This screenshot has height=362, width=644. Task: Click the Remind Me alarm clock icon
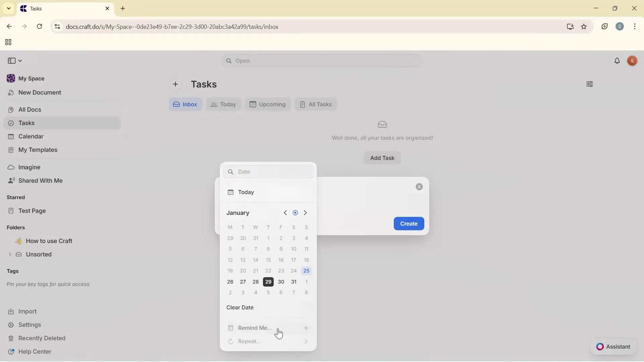click(230, 328)
